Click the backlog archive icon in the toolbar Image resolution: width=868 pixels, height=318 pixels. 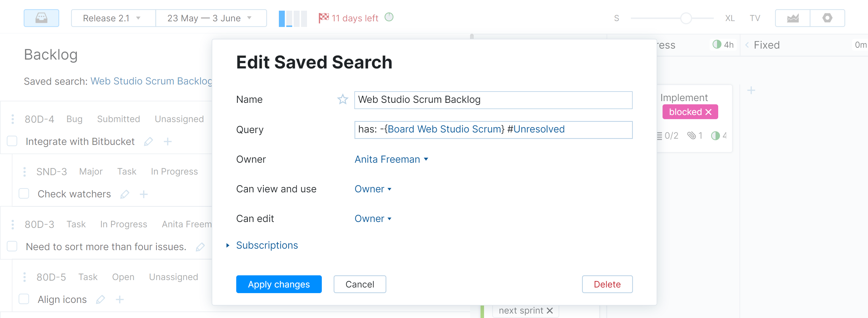pos(41,18)
